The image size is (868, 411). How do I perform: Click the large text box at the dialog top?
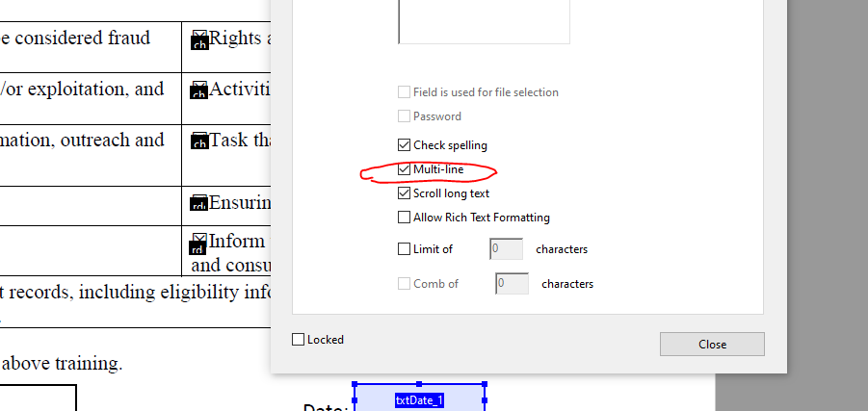pos(484,21)
